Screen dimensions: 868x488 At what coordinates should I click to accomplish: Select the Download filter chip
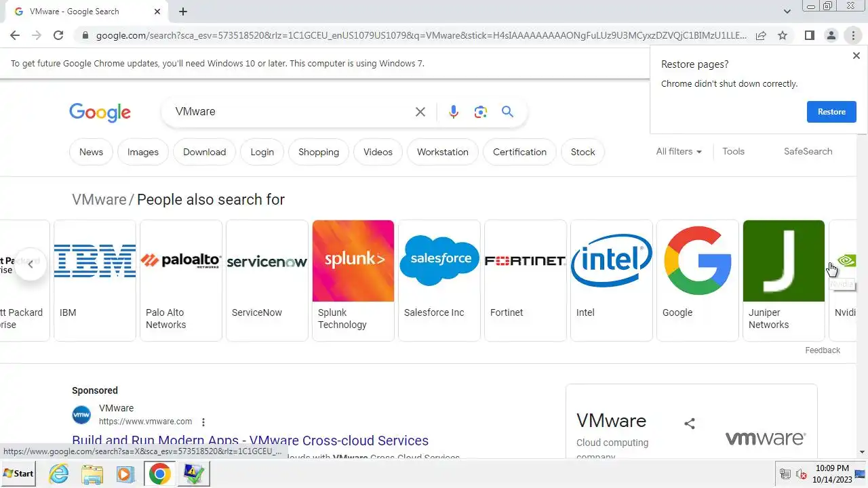[204, 152]
